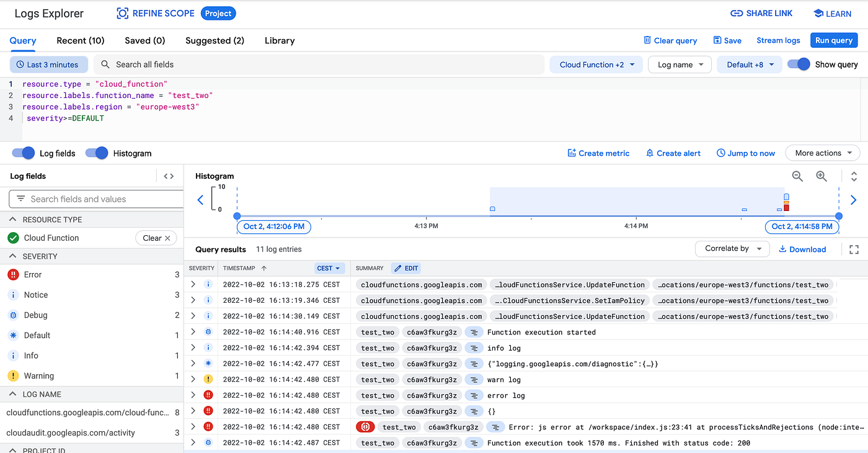Collapse the Log fields panel with arrows icon

coord(168,176)
